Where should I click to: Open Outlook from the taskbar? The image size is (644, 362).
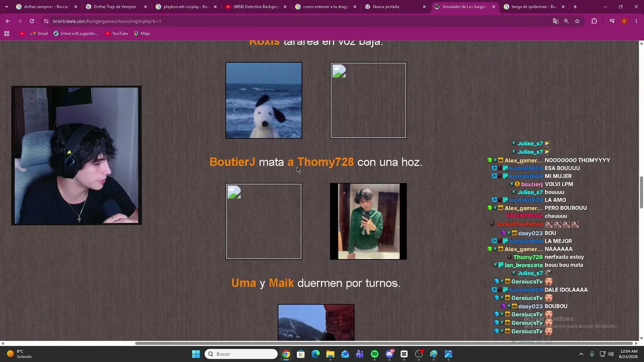click(x=345, y=354)
